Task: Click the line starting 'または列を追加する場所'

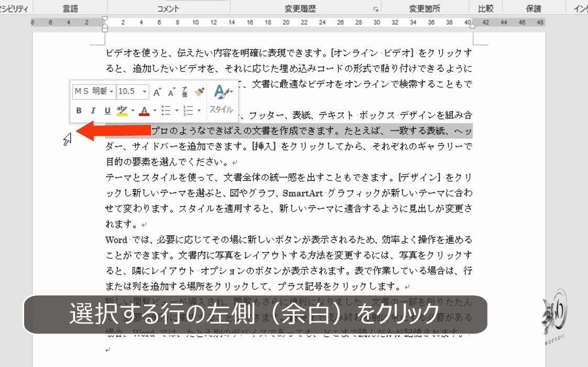Action: [254, 287]
